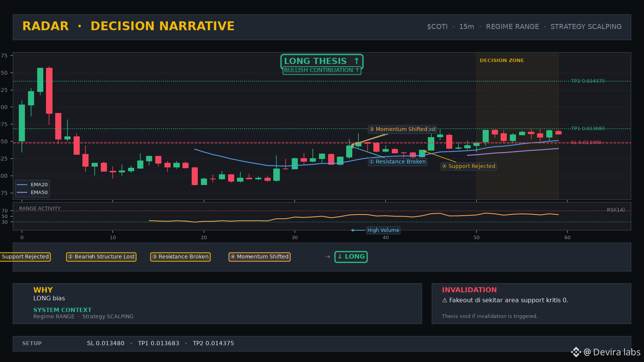This screenshot has width=644, height=362.
Task: Select the Resistance Broken step chip
Action: [x=180, y=257]
